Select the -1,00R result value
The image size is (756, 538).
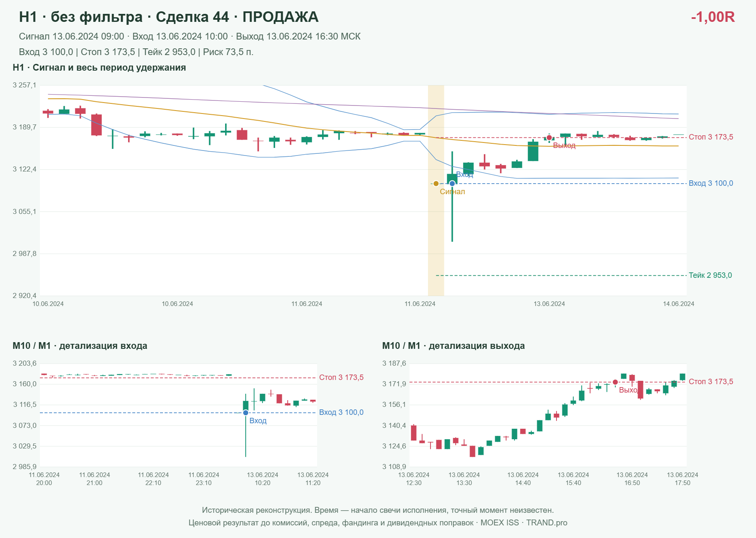click(x=713, y=17)
